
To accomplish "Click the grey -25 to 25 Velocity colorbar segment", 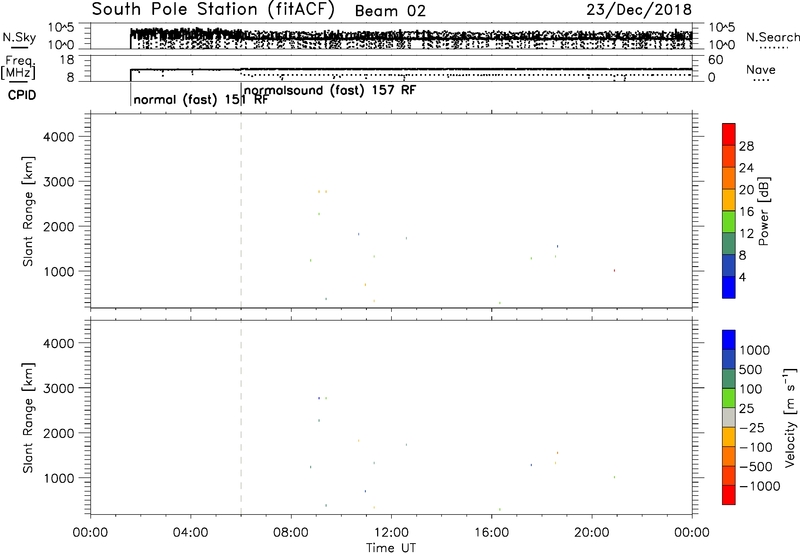I will pyautogui.click(x=729, y=417).
